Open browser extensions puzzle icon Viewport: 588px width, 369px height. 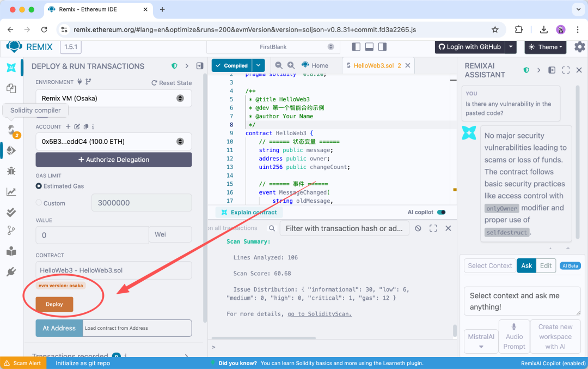(519, 29)
